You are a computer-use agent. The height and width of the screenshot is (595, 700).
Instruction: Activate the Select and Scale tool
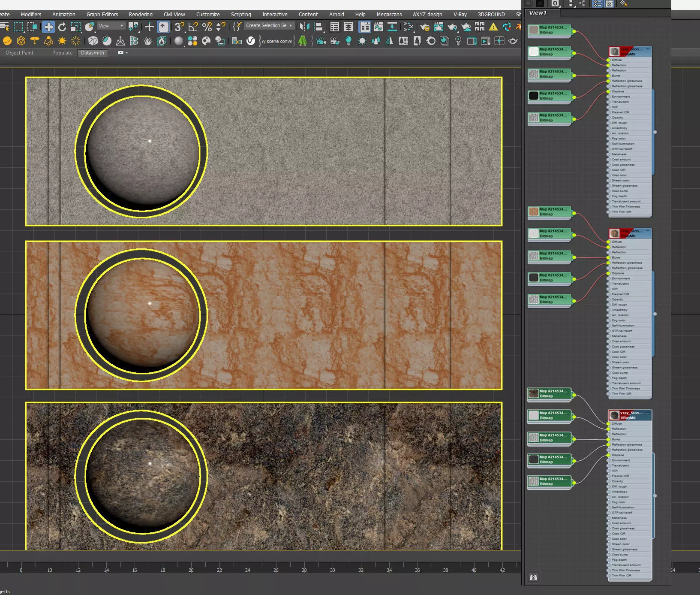pos(76,27)
